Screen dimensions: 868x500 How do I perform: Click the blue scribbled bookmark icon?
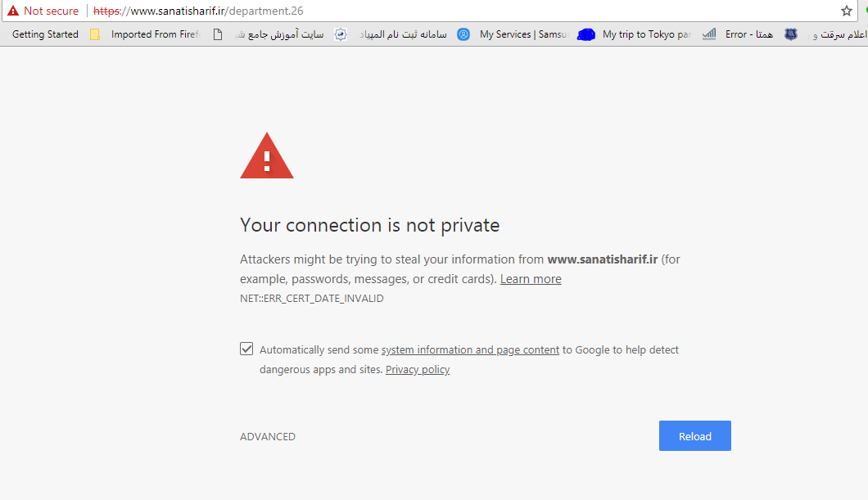tap(585, 34)
